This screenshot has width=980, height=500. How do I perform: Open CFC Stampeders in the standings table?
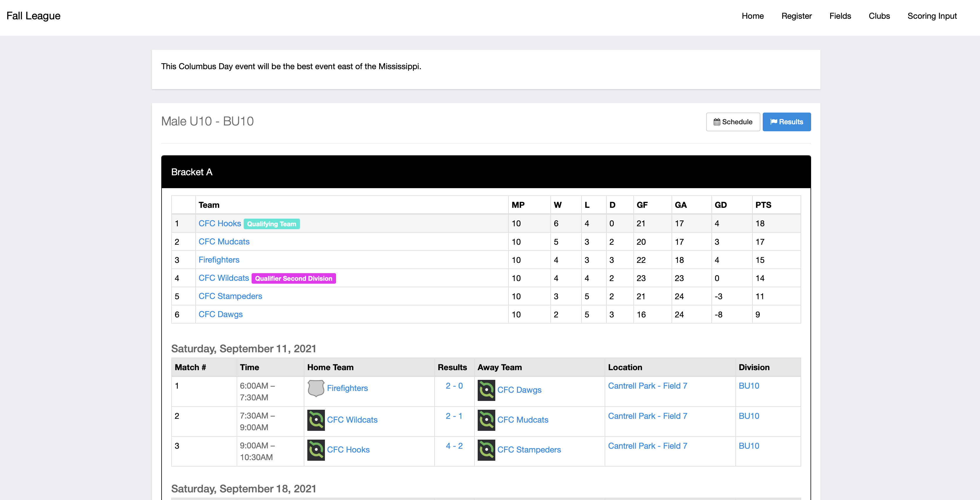(x=230, y=296)
